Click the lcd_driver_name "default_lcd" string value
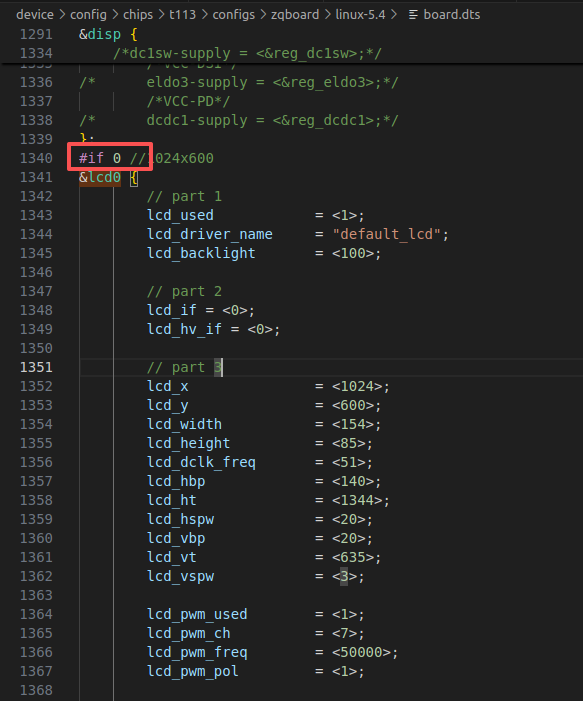The height and width of the screenshot is (701, 583). 387,234
